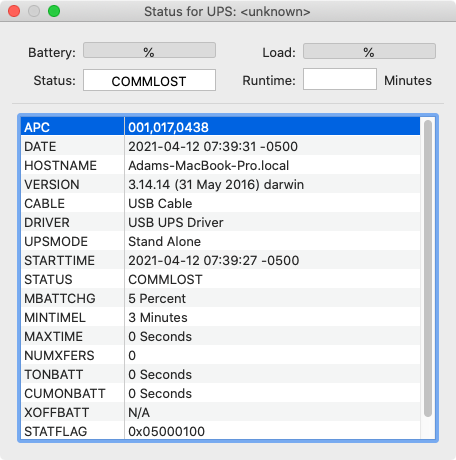Click the value 0x05000100

pyautogui.click(x=166, y=431)
